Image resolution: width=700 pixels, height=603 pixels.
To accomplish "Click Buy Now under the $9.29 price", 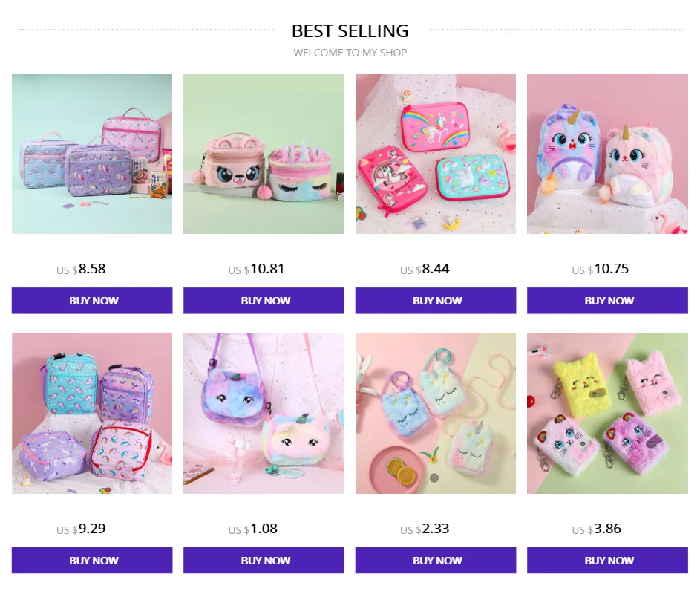I will pos(92,560).
